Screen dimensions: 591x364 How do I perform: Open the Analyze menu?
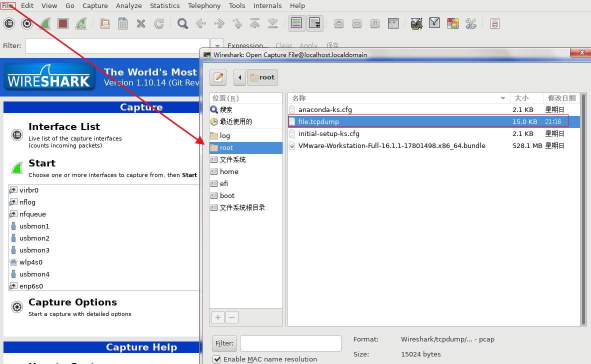(129, 5)
